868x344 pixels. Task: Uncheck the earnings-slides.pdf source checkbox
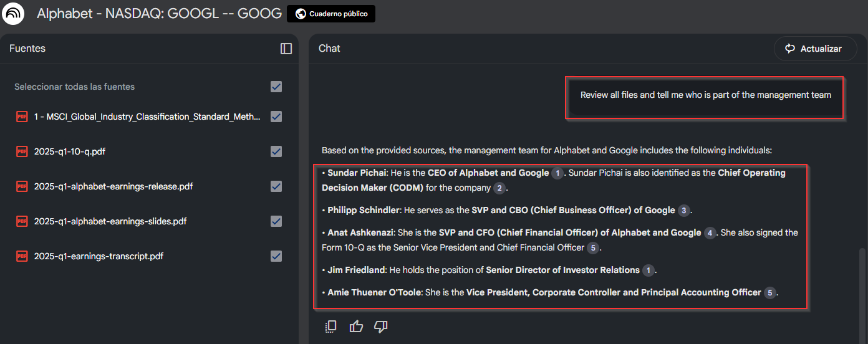(276, 221)
